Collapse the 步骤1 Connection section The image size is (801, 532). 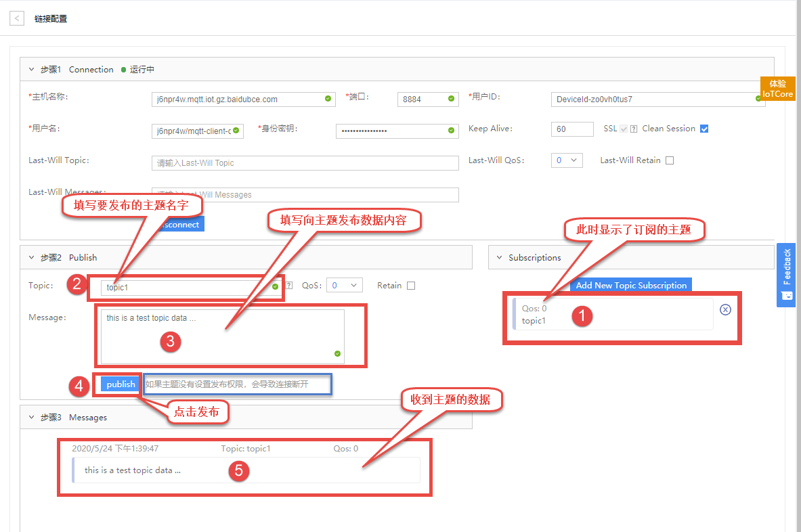[x=31, y=70]
